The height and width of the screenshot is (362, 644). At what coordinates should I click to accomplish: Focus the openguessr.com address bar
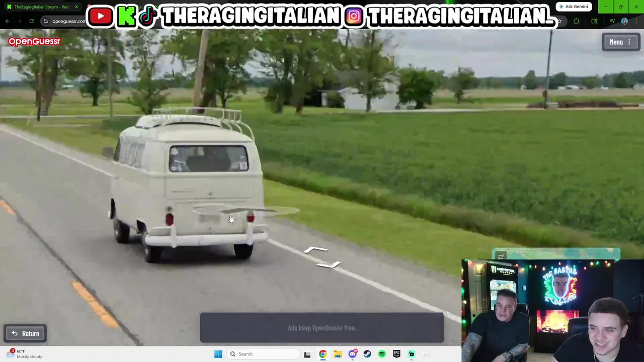point(68,21)
